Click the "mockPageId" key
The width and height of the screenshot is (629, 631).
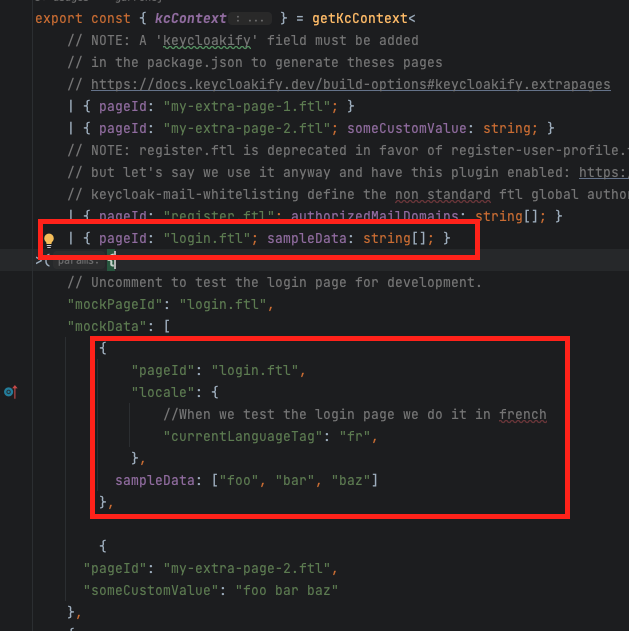click(115, 304)
